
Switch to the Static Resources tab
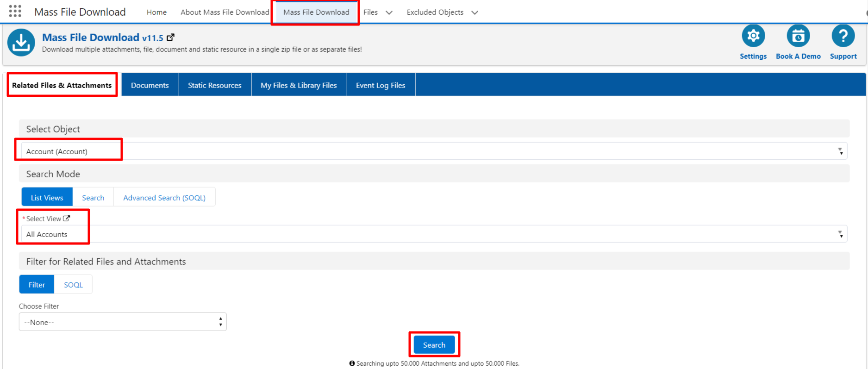point(215,85)
